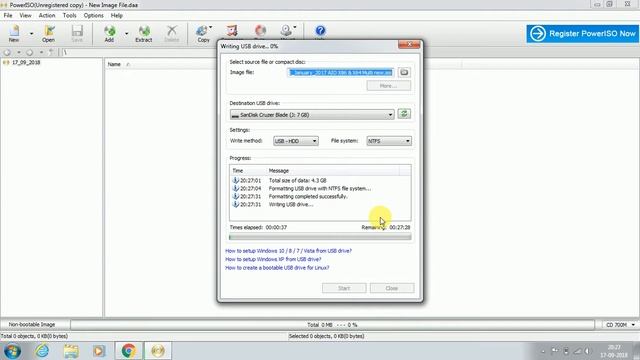
Task: Click the More... button in dialog
Action: [x=389, y=86]
